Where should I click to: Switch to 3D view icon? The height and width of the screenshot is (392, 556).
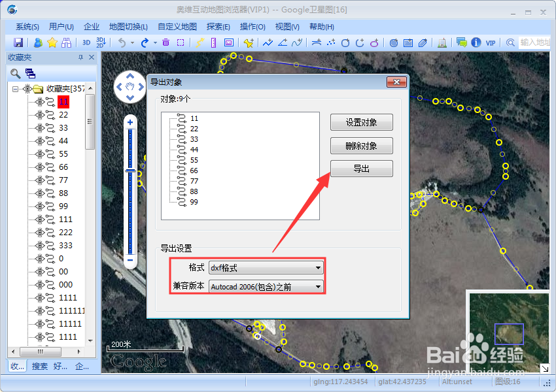86,43
